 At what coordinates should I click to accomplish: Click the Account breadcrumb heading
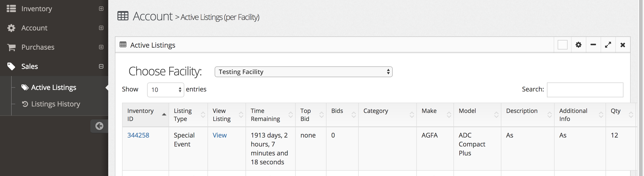153,16
